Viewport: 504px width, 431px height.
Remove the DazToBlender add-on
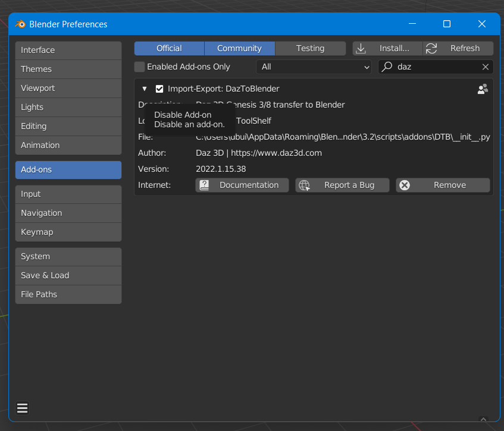pyautogui.click(x=443, y=185)
